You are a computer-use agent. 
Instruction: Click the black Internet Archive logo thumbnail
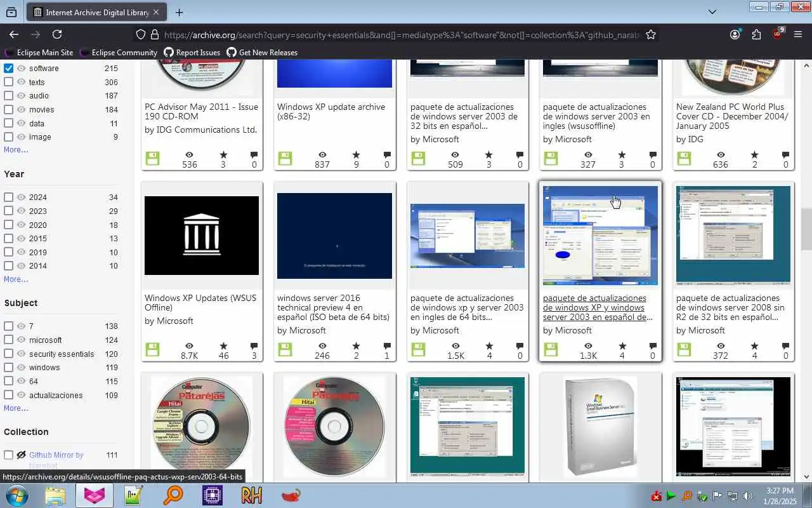[202, 236]
